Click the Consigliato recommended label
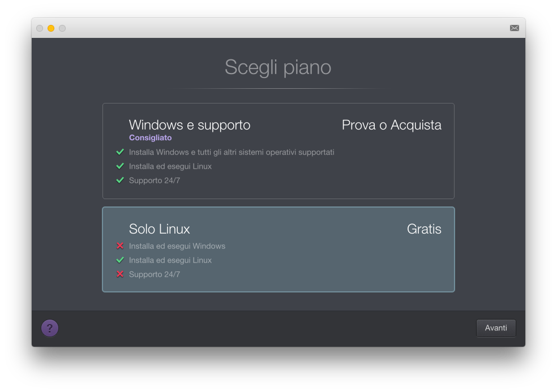The image size is (557, 392). pyautogui.click(x=150, y=137)
